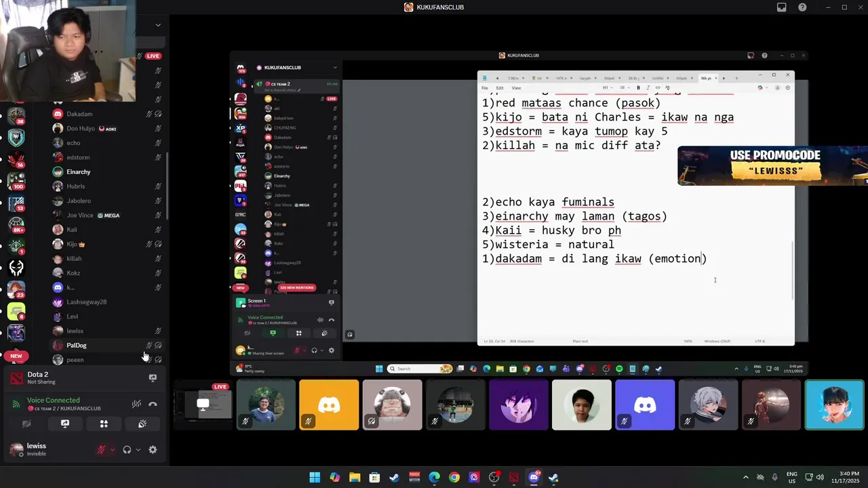The width and height of the screenshot is (868, 488).
Task: Select the purple anime avatar participant tile
Action: pyautogui.click(x=518, y=405)
